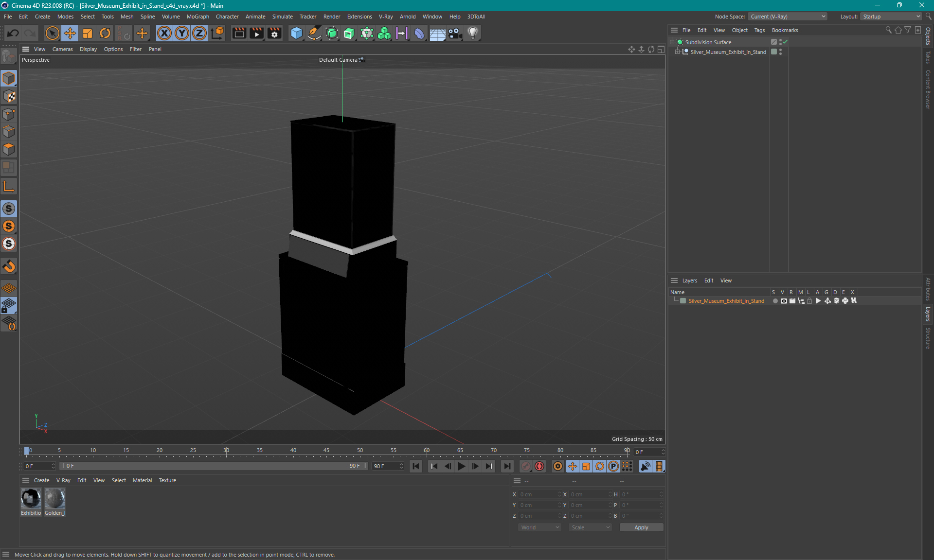Image resolution: width=934 pixels, height=560 pixels.
Task: Switch to Polygons mode
Action: (x=9, y=149)
